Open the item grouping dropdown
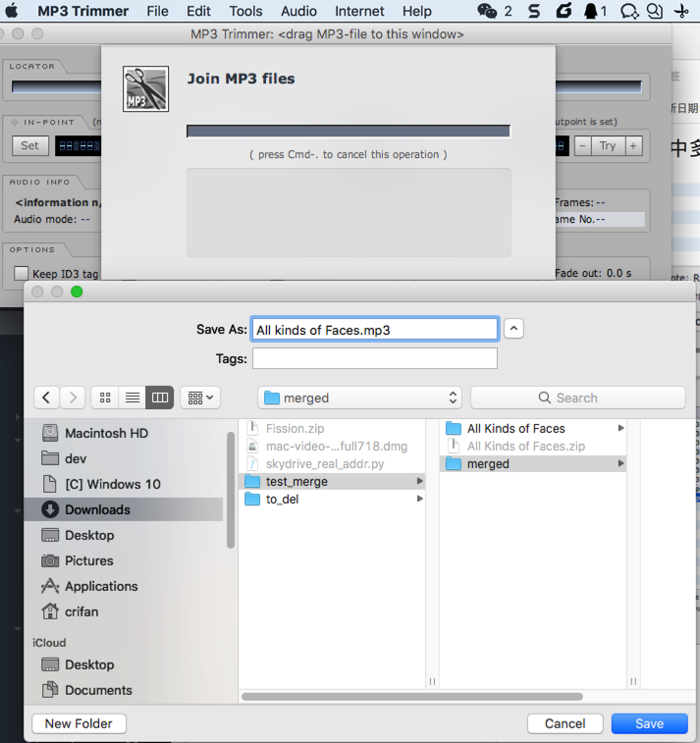This screenshot has height=743, width=700. pyautogui.click(x=200, y=398)
